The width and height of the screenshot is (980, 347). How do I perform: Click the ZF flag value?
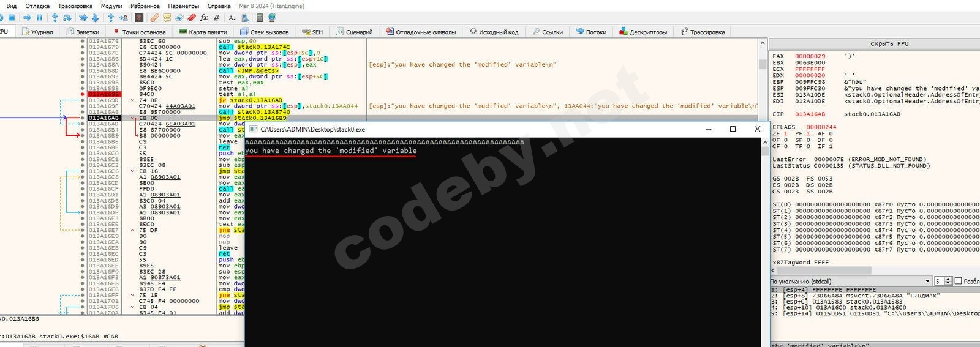(x=785, y=133)
